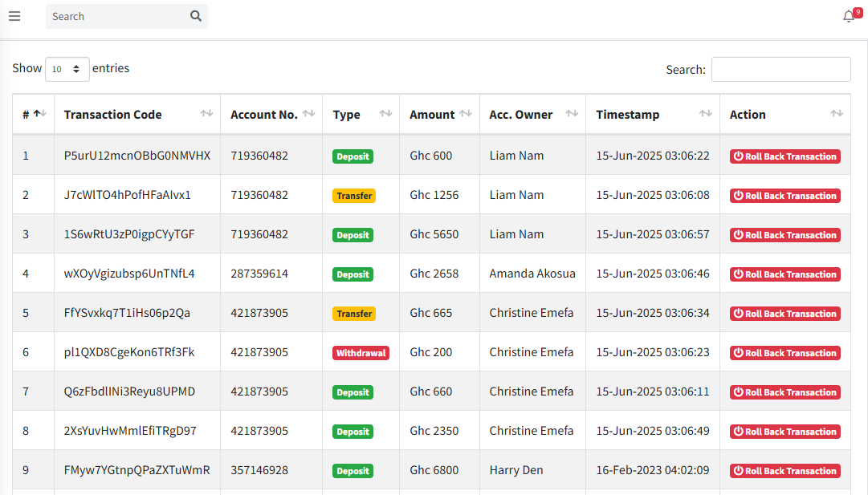
Task: Roll back transaction pl1QXD8CgeKon6TRf3Fk
Action: (x=785, y=353)
